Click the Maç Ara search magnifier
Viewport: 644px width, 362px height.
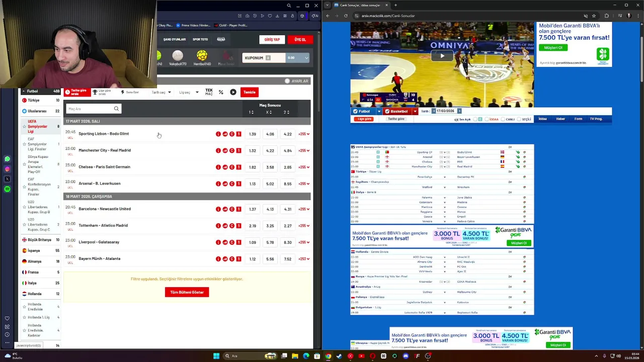[116, 109]
